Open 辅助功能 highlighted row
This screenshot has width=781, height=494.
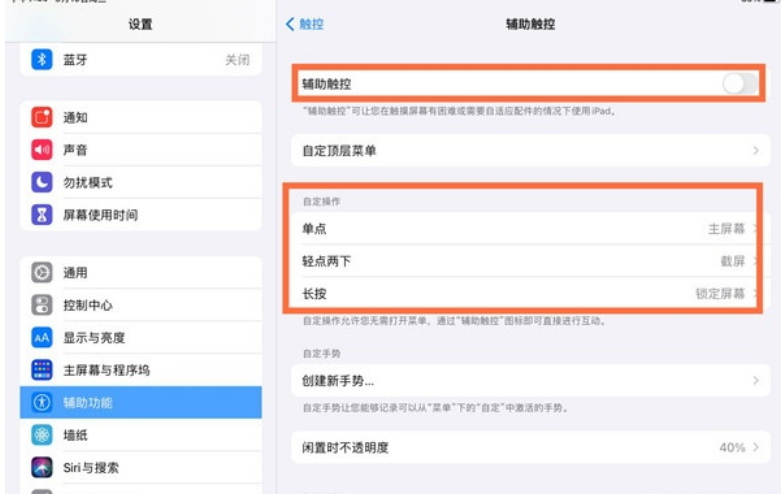click(140, 402)
